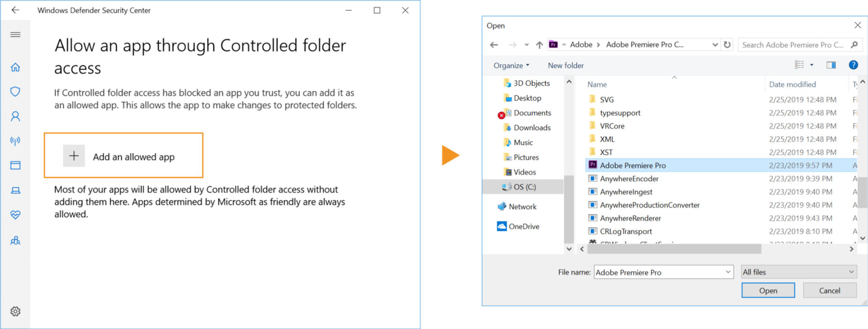Expand the address bar path dropdown
The image size is (868, 329).
point(715,45)
